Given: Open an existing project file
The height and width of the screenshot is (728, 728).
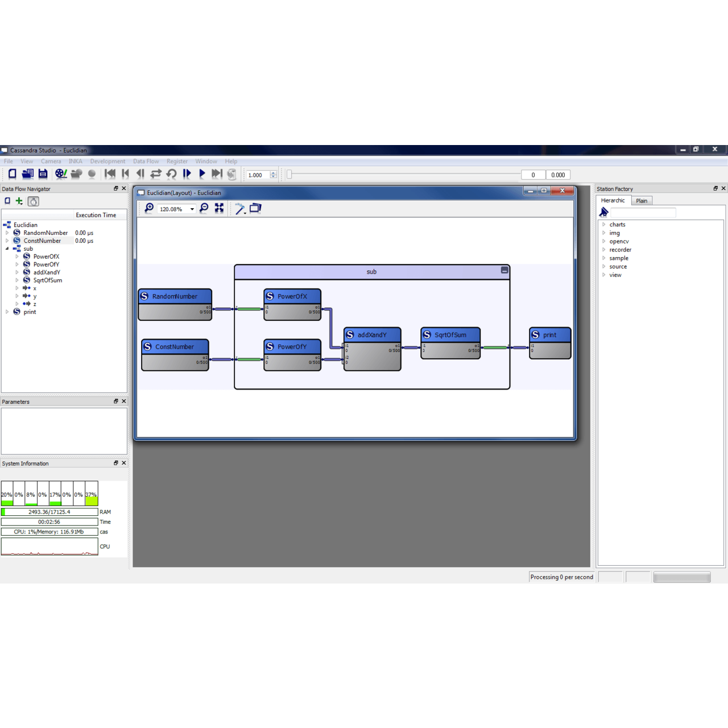Looking at the screenshot, I should (27, 173).
